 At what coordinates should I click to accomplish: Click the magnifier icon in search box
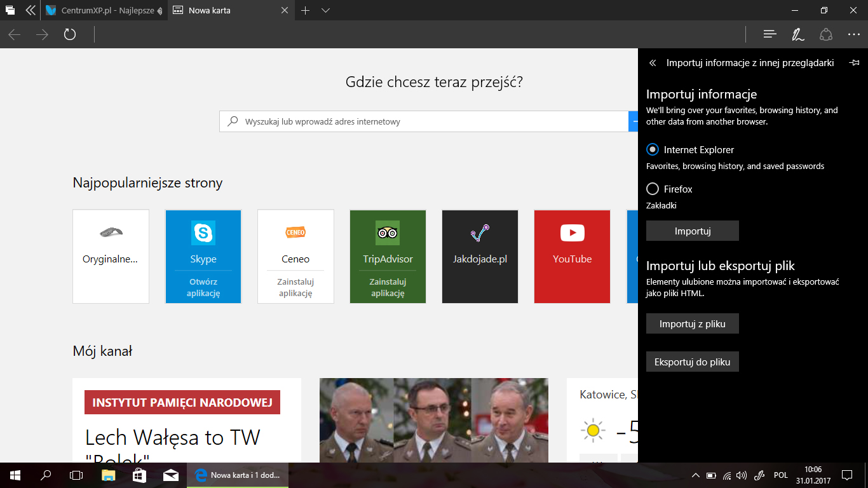pos(233,121)
